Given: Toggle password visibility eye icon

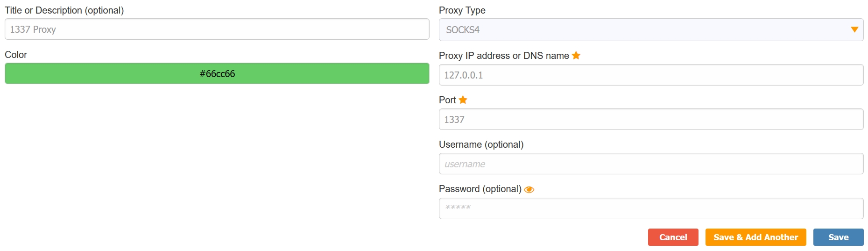Looking at the screenshot, I should pos(529,189).
